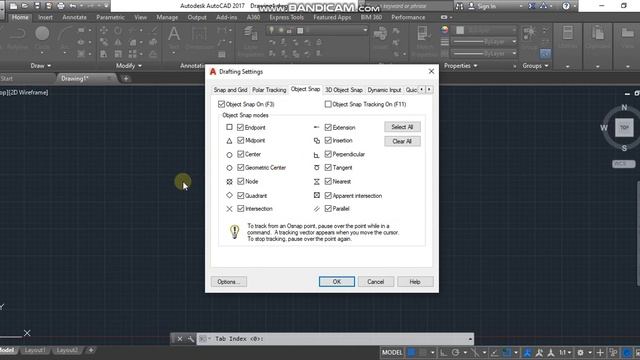Viewport: 640px width, 360px height.
Task: Toggle the Endpoint snap checkbox
Action: (x=240, y=127)
